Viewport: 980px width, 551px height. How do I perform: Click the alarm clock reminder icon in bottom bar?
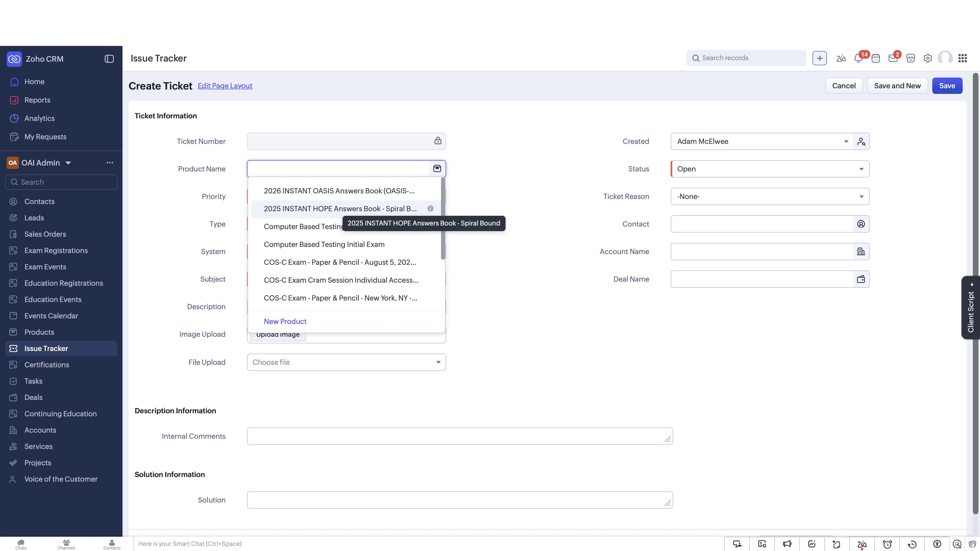tap(887, 544)
